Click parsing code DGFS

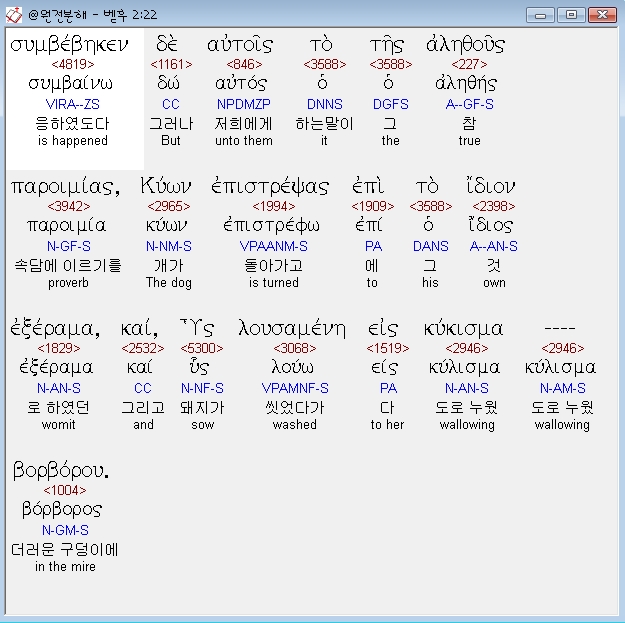[x=391, y=104]
